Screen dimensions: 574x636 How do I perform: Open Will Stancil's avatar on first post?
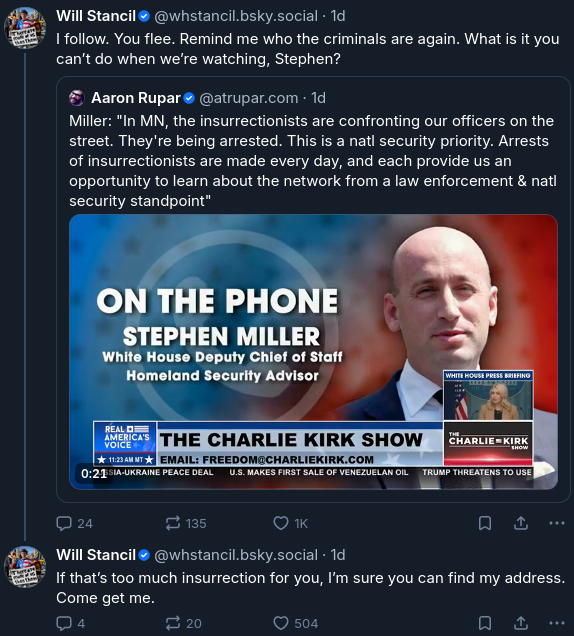click(25, 28)
